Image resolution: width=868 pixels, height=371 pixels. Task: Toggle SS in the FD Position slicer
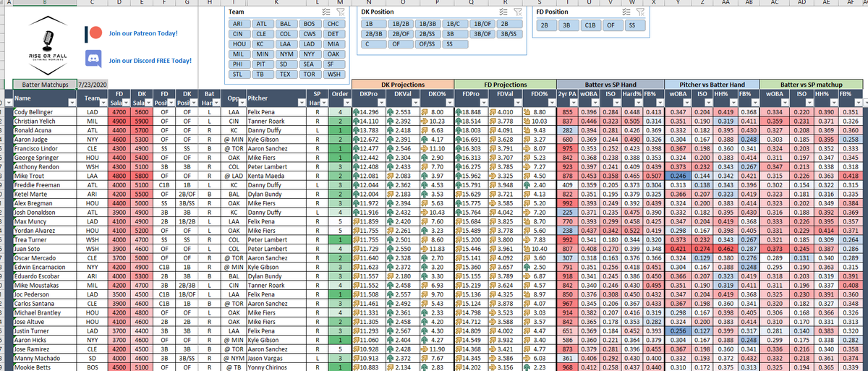tap(634, 24)
